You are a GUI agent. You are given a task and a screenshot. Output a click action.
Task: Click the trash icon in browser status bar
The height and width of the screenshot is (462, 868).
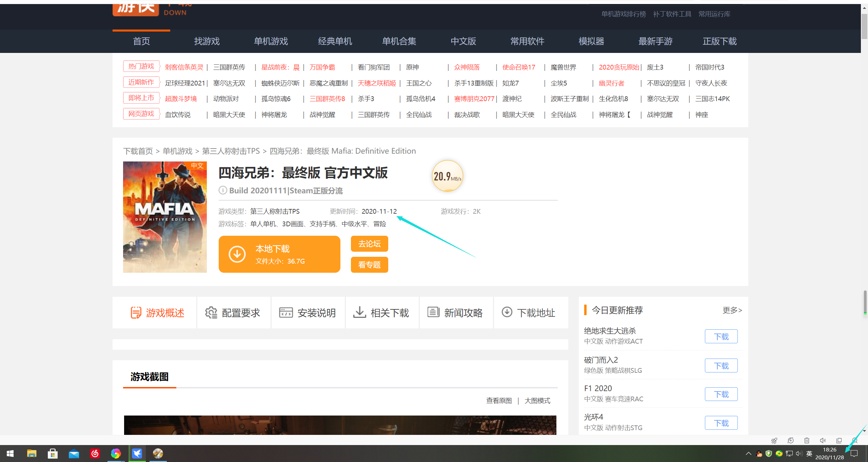click(807, 441)
